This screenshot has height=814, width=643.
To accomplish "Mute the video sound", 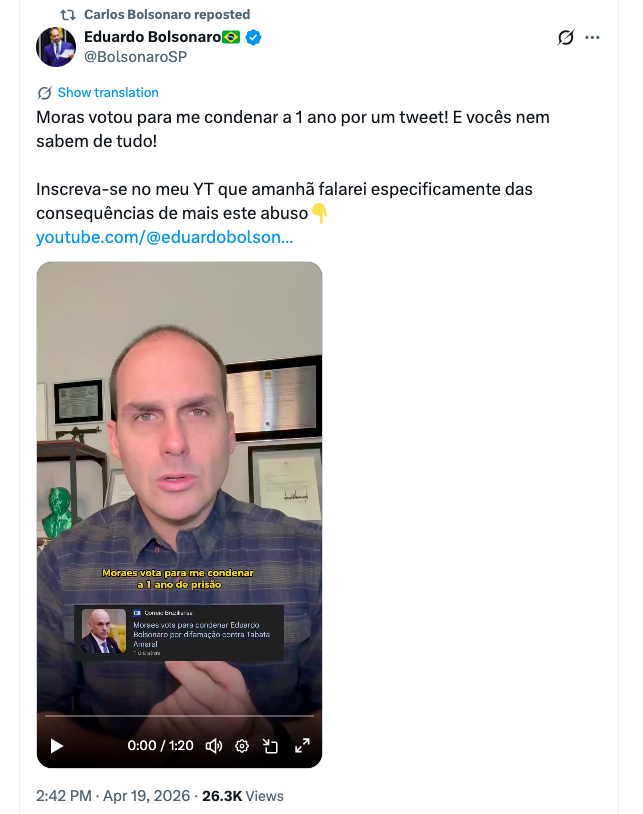I will click(x=214, y=746).
